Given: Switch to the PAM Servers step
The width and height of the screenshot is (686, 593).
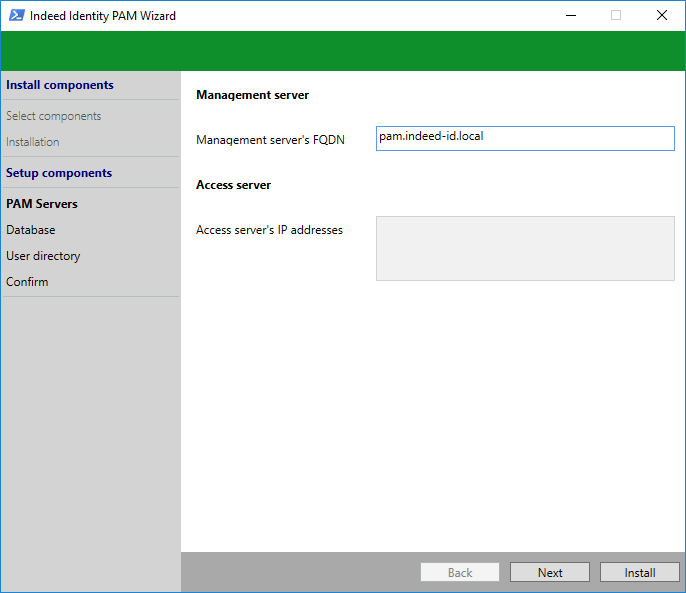Looking at the screenshot, I should [42, 204].
